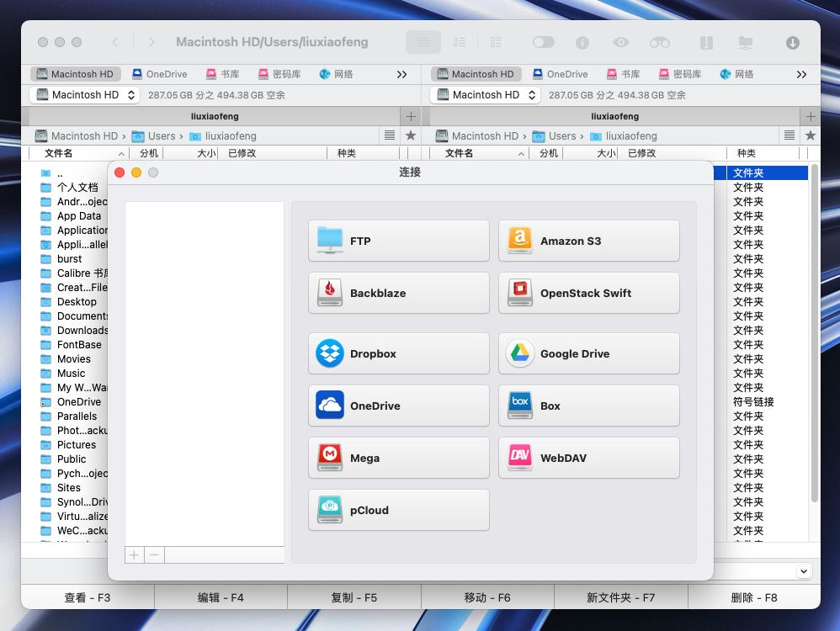The width and height of the screenshot is (840, 631).
Task: Switch to brief list view mode
Action: point(459,42)
